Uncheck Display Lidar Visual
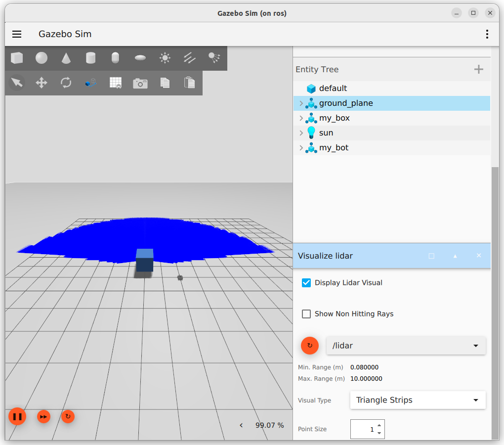Viewport: 504px width, 445px height. (306, 283)
